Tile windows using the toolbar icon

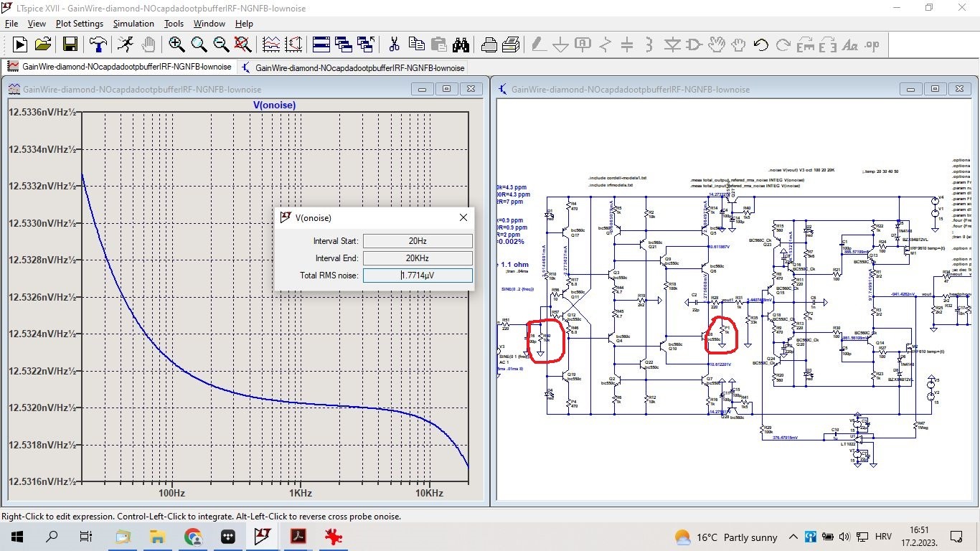tap(321, 44)
